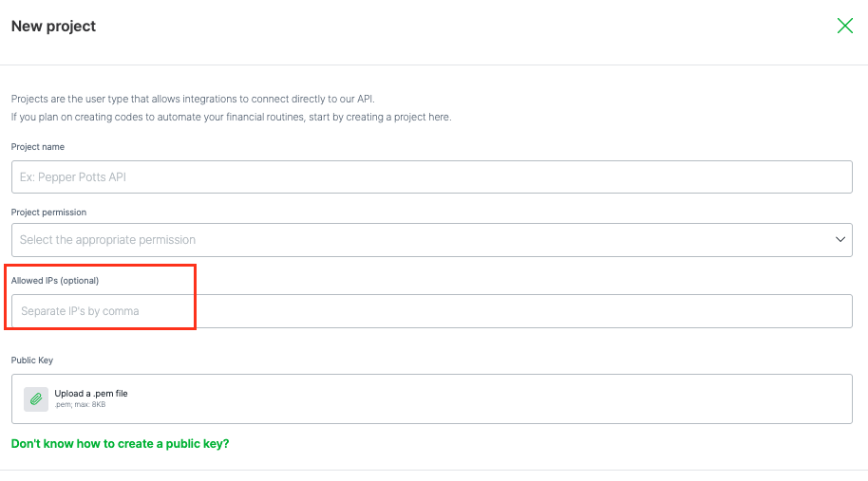868x481 pixels.
Task: Click the 'Separate IP's by comma' placeholder
Action: point(81,311)
